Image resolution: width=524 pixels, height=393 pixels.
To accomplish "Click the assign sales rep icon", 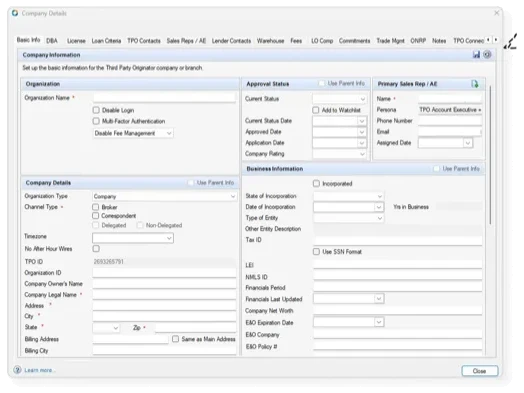I will click(x=475, y=84).
